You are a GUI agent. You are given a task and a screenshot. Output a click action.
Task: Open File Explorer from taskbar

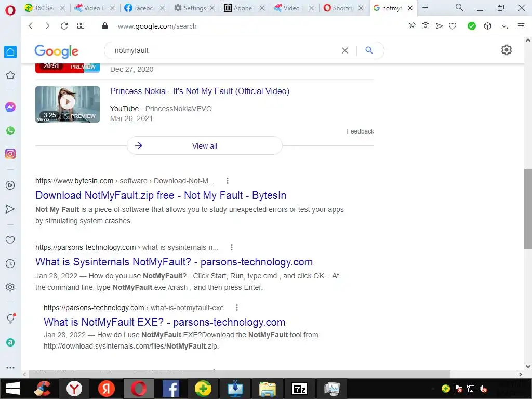(x=268, y=389)
